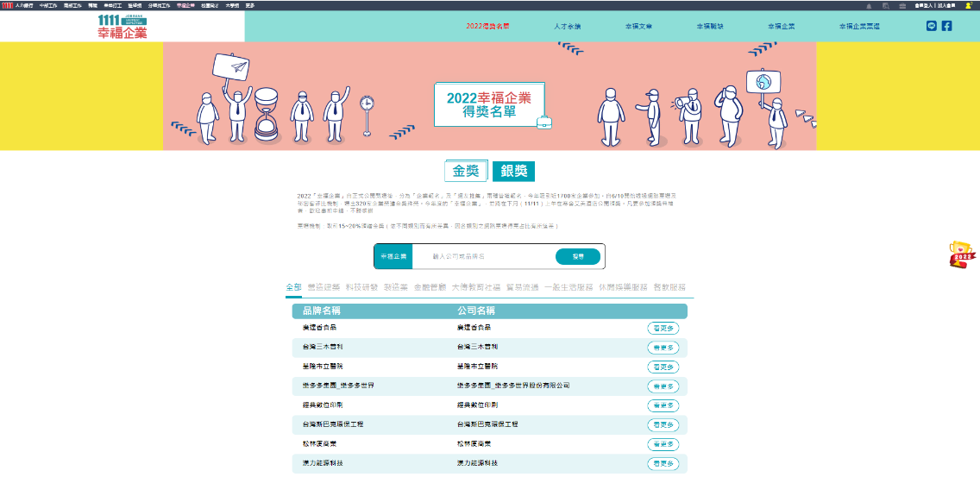Open 幸福企業 nav menu item
The height and width of the screenshot is (477, 980).
coord(782,27)
